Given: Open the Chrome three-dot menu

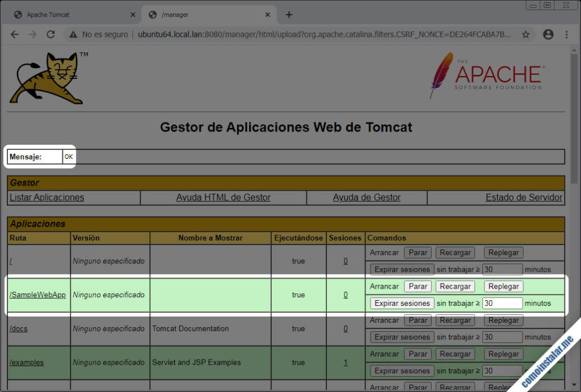Looking at the screenshot, I should click(567, 35).
